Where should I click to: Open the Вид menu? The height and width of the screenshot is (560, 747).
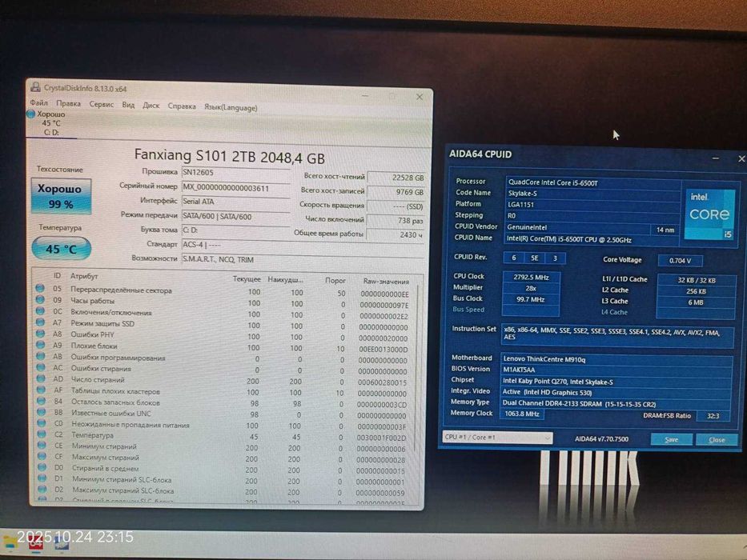pyautogui.click(x=128, y=105)
